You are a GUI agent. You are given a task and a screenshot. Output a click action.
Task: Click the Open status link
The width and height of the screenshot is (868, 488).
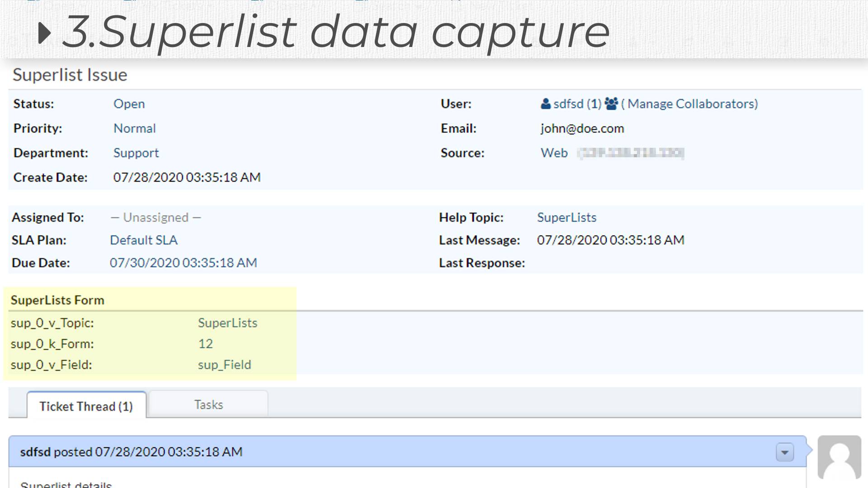[x=129, y=103]
